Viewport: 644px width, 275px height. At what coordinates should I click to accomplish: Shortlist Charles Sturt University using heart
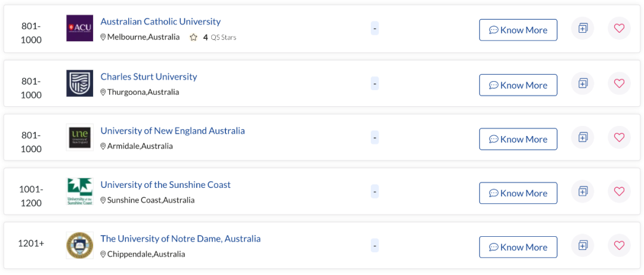[619, 84]
